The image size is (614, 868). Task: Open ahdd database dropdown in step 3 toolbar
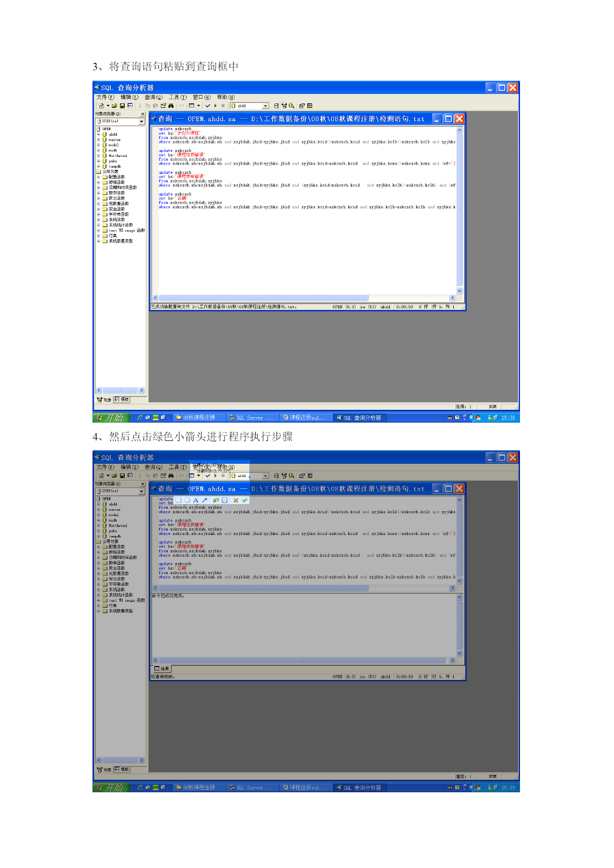tap(265, 106)
